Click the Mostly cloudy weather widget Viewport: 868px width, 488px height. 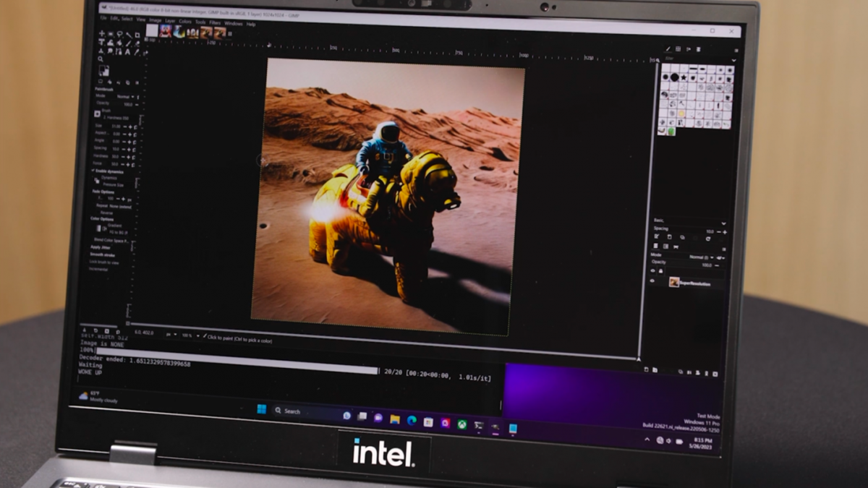coord(98,396)
